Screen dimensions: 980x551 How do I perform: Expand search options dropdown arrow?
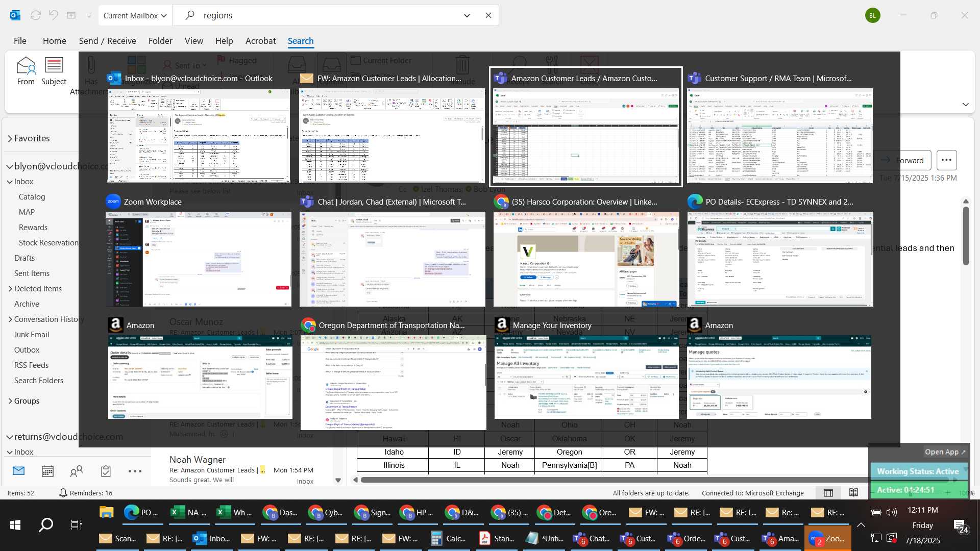pyautogui.click(x=467, y=15)
